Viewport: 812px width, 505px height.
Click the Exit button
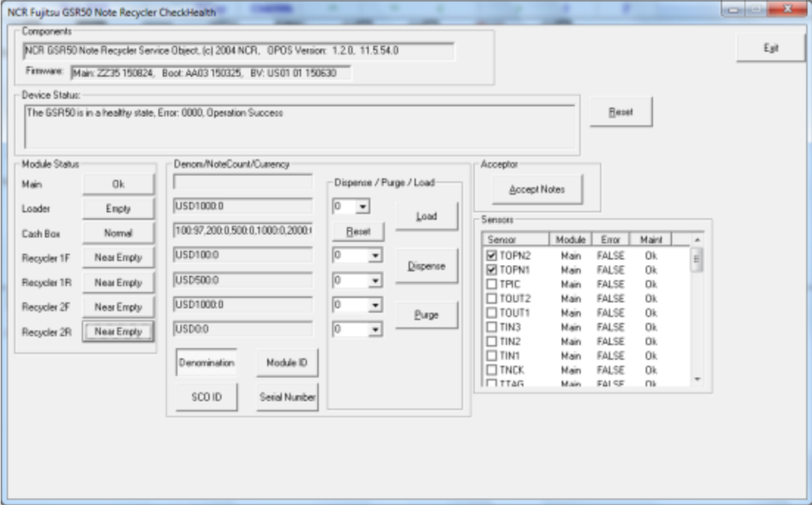tap(771, 48)
